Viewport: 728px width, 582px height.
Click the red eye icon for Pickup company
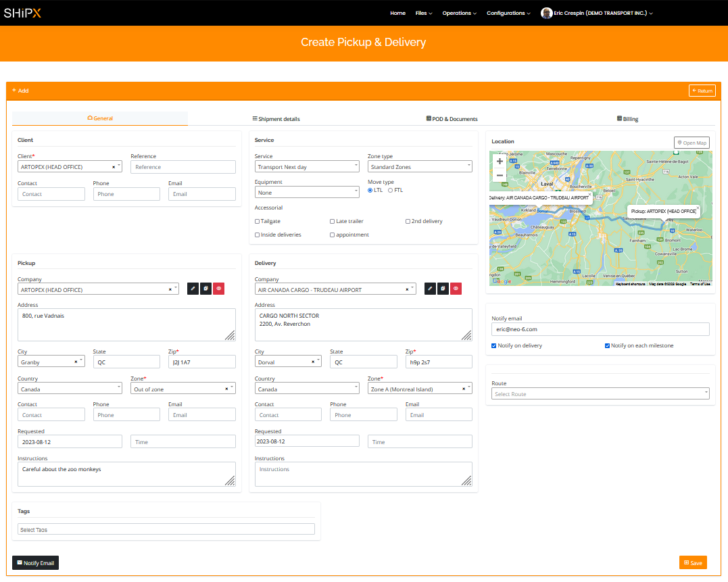(x=219, y=289)
